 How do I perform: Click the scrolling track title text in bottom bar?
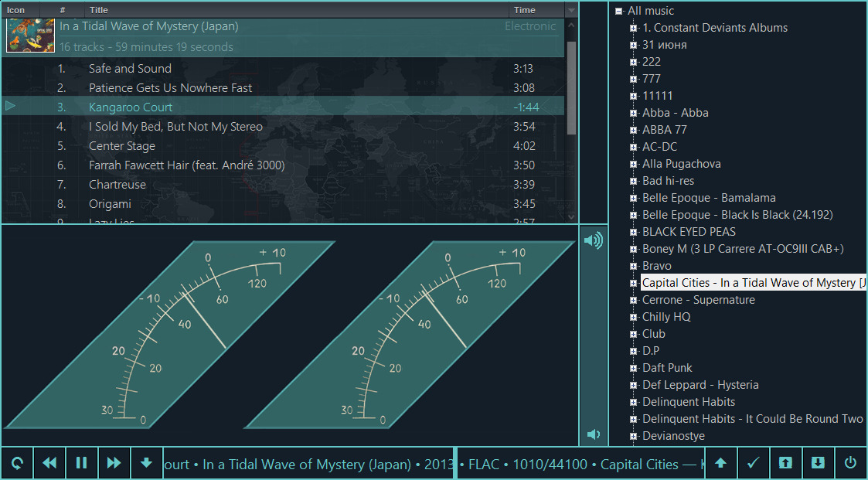(308, 464)
